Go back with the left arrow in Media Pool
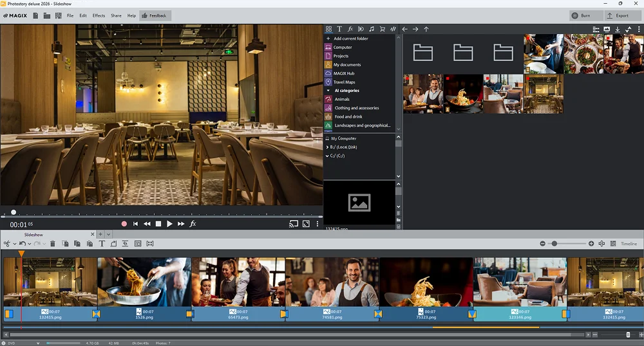The image size is (644, 346). click(x=404, y=29)
